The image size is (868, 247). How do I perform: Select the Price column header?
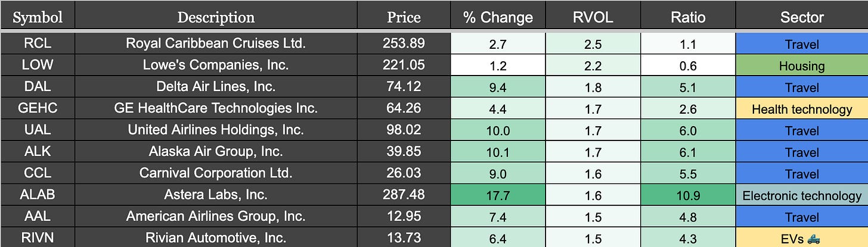[404, 17]
